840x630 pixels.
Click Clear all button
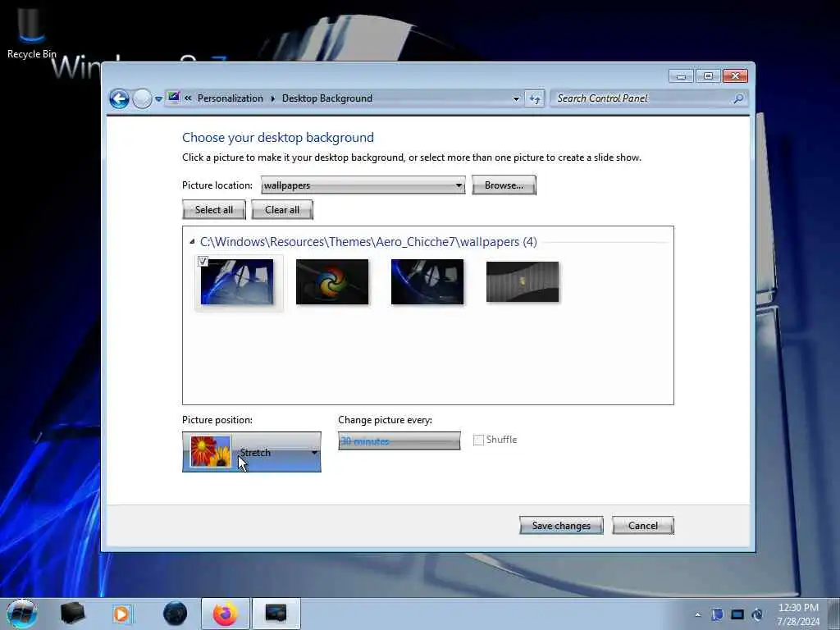pos(282,210)
